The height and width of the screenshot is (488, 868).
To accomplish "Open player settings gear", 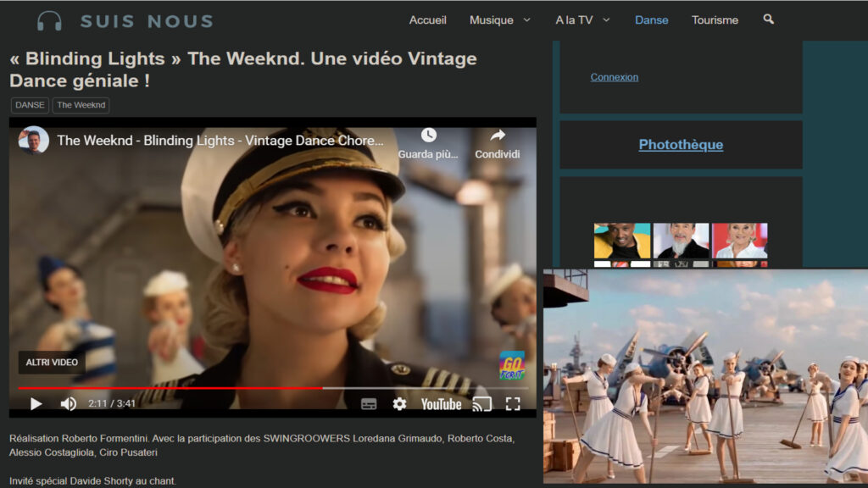I will pos(399,404).
